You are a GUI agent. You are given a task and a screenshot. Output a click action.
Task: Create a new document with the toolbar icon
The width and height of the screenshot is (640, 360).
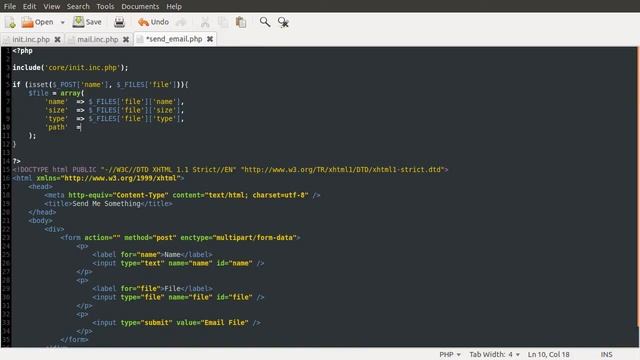click(11, 22)
